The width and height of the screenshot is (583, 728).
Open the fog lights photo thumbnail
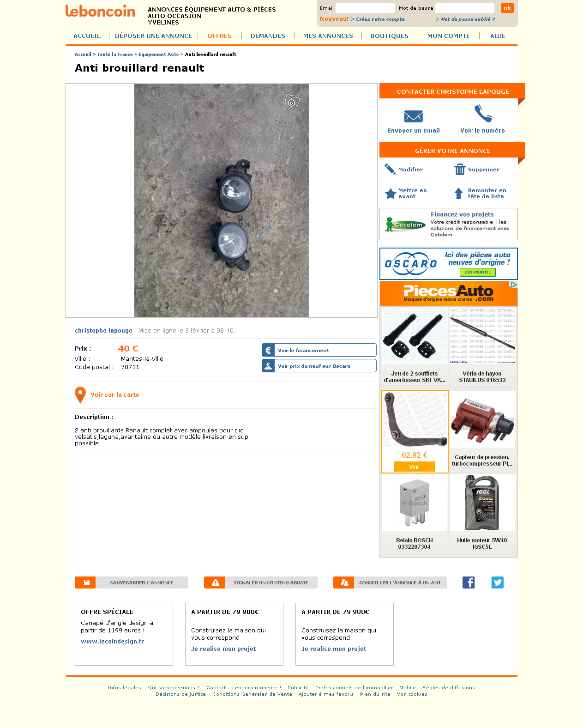[x=222, y=200]
